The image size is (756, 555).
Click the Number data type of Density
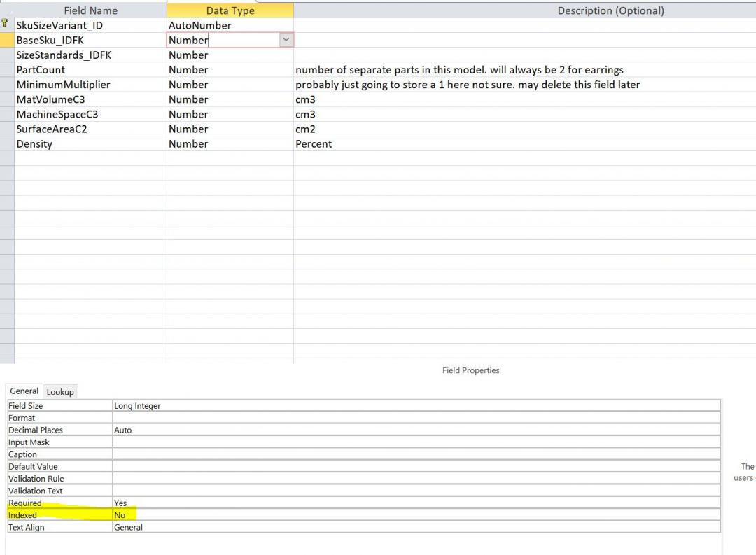click(230, 143)
